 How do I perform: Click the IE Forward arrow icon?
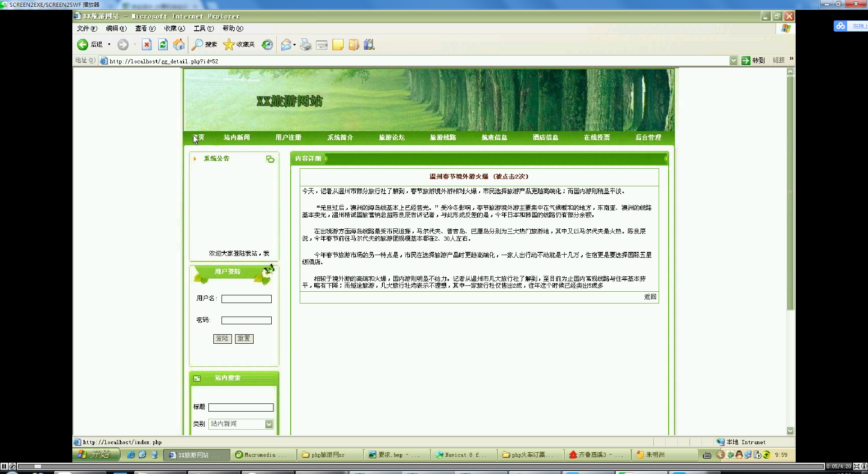pyautogui.click(x=123, y=44)
